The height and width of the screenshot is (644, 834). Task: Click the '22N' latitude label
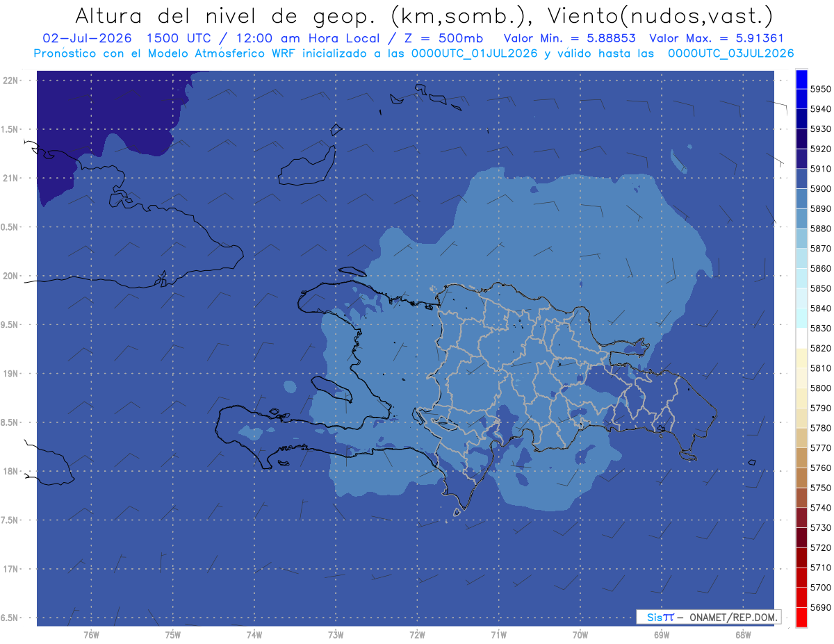11,81
